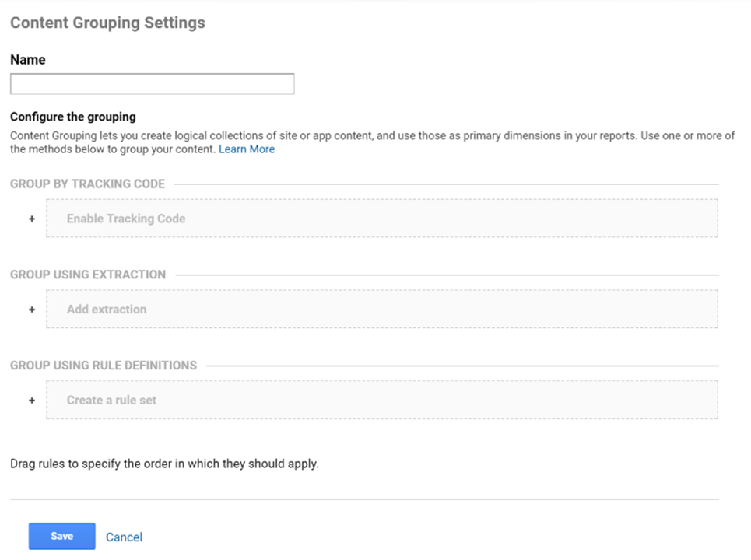This screenshot has height=560, width=751.
Task: Open the Learn More link
Action: coord(247,149)
